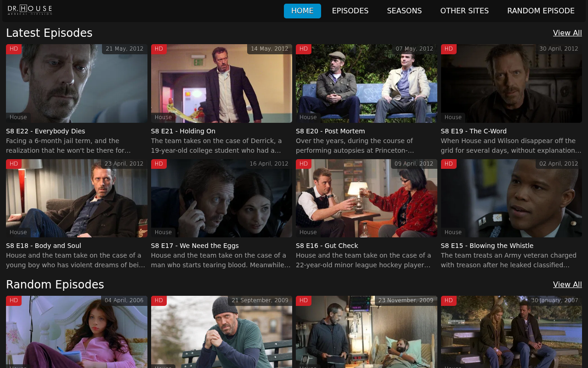Go to the HOME nav tab
Image resolution: width=588 pixels, height=368 pixels.
tap(302, 11)
